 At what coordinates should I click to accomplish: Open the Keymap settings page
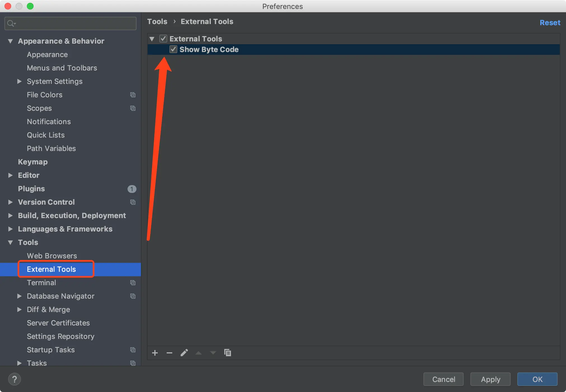(33, 162)
